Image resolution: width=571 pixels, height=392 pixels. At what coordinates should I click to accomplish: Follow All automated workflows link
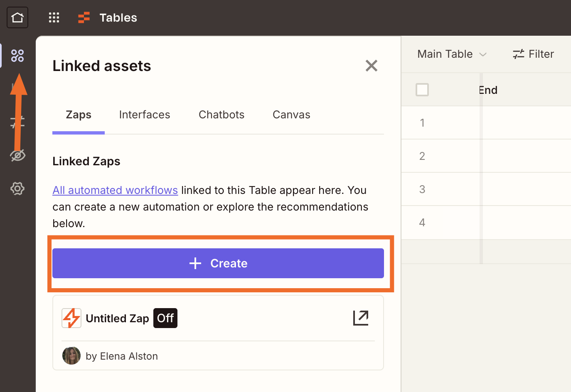point(115,190)
